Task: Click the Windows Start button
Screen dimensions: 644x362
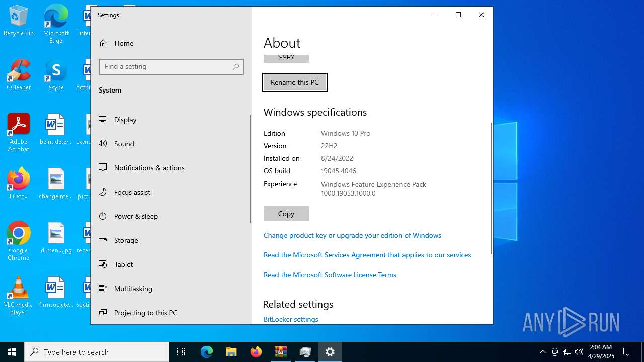Action: click(x=12, y=352)
